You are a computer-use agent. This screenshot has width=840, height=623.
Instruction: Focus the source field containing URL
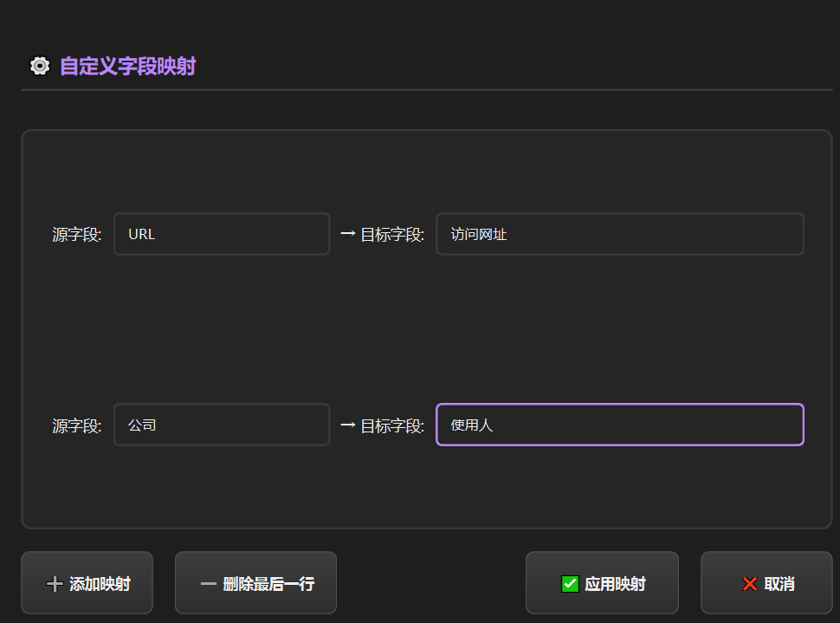click(222, 234)
